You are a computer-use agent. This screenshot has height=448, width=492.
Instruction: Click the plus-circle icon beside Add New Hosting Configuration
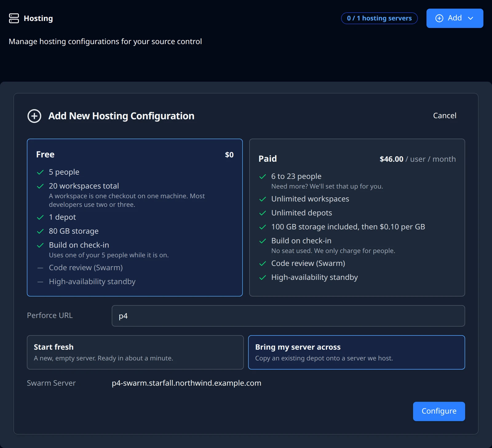[34, 116]
